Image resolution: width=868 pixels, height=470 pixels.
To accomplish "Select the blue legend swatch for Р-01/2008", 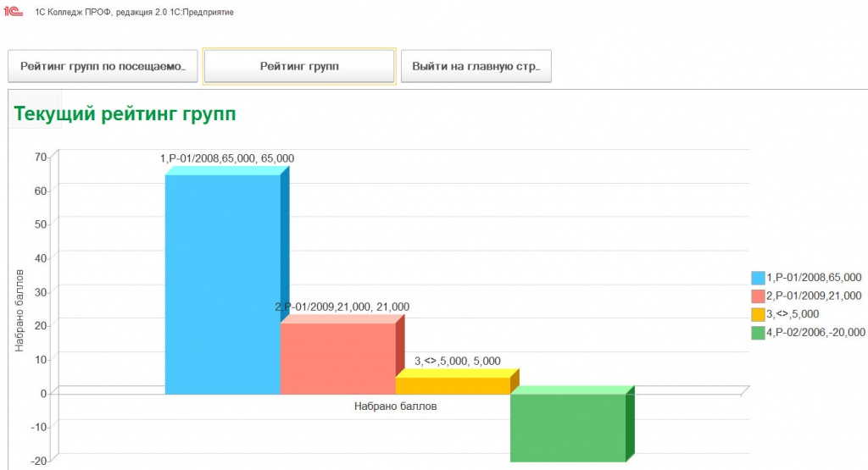I will click(758, 278).
